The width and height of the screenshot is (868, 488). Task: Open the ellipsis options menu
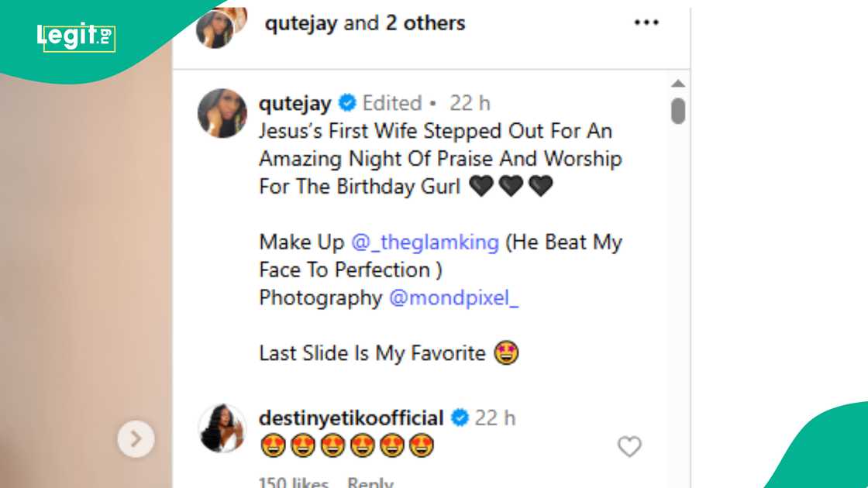click(x=647, y=23)
